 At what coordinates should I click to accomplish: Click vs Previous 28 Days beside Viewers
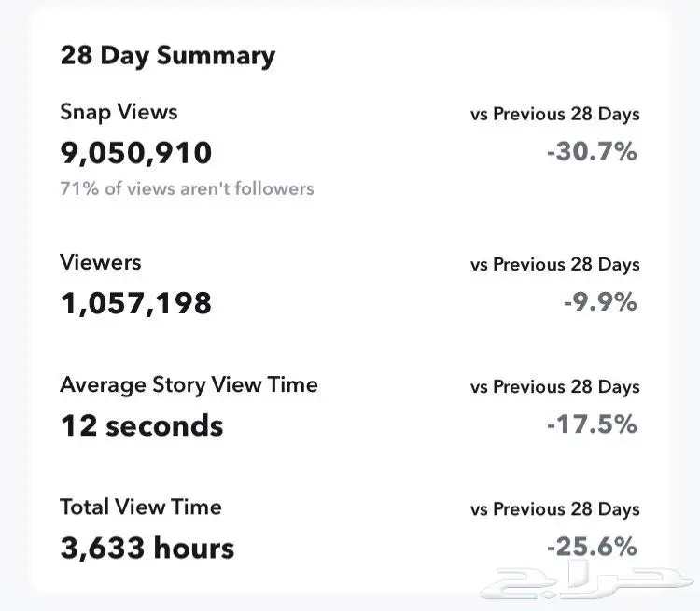point(555,265)
